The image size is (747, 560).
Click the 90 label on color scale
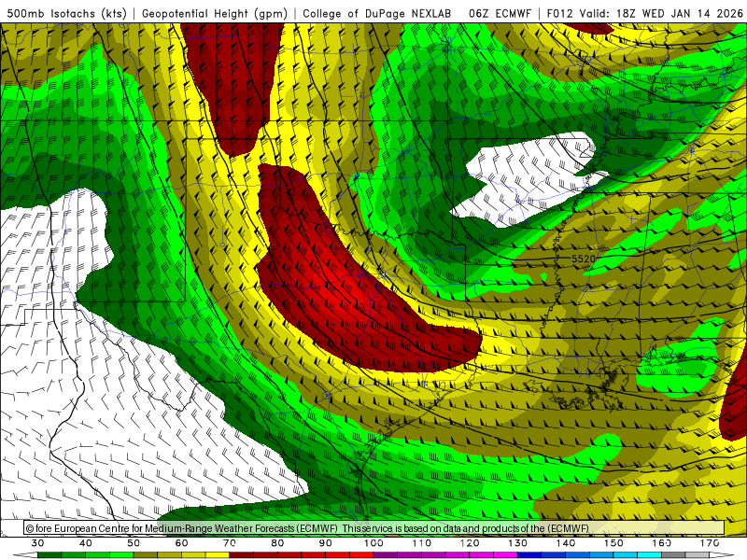(x=325, y=543)
